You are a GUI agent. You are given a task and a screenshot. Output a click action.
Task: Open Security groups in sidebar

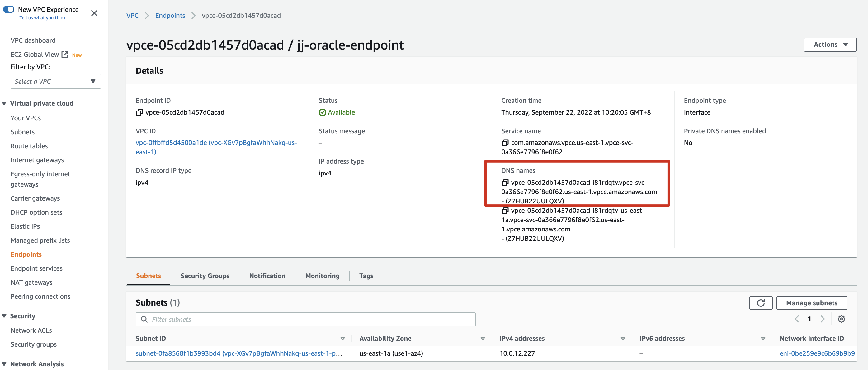click(33, 345)
